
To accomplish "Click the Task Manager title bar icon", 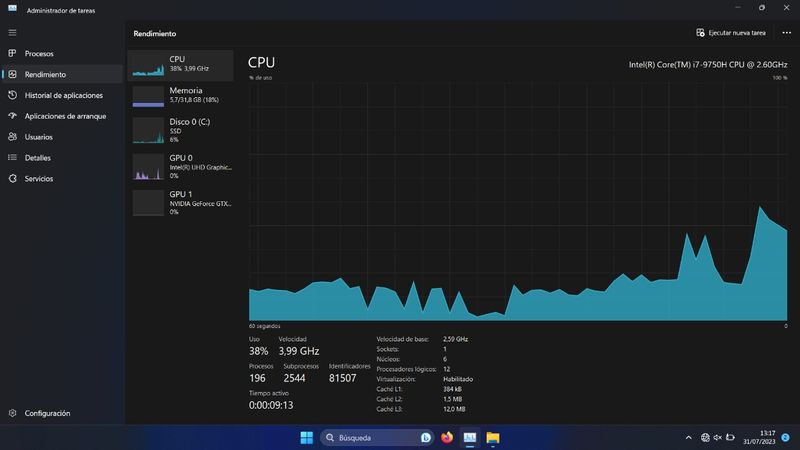I will (12, 10).
